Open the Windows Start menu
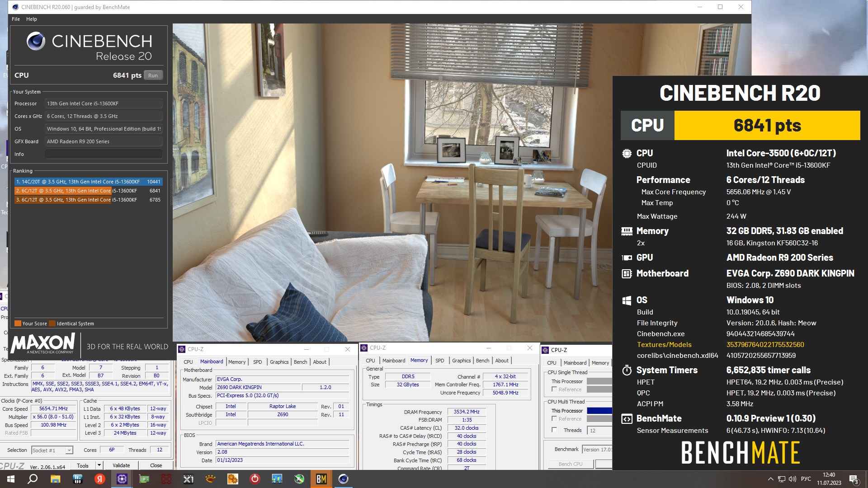Viewport: 868px width, 488px height. (x=11, y=479)
